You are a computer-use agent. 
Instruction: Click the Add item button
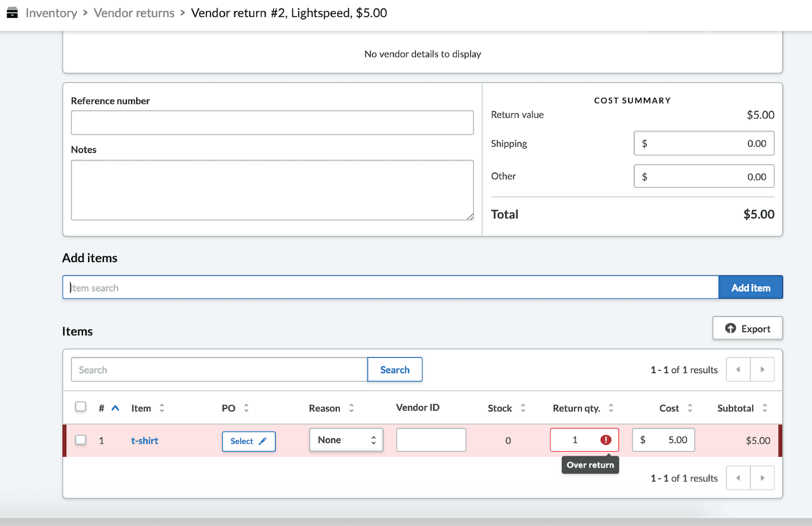751,288
